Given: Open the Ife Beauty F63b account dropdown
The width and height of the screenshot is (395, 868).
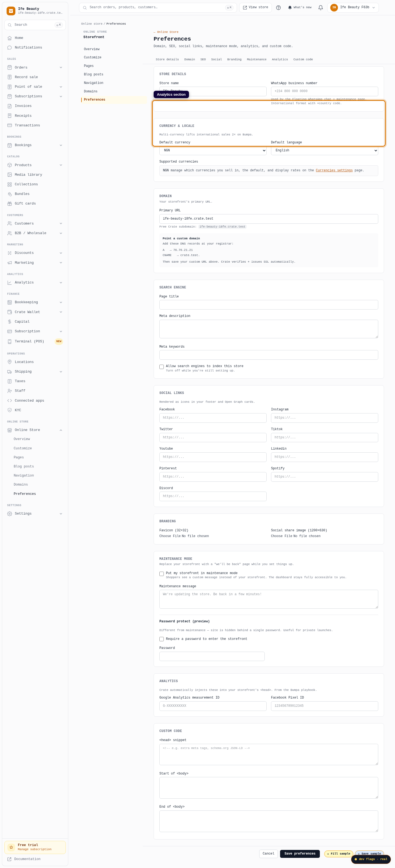Looking at the screenshot, I should click(353, 7).
